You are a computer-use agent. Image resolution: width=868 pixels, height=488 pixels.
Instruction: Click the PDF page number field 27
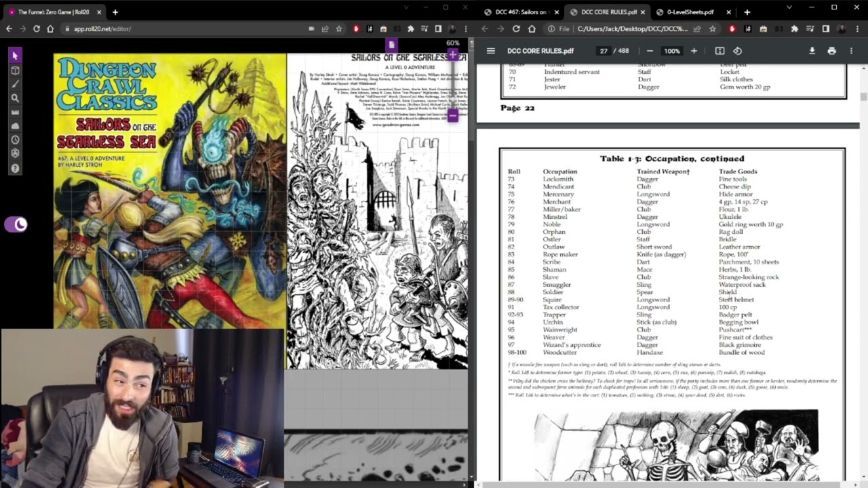[x=603, y=51]
